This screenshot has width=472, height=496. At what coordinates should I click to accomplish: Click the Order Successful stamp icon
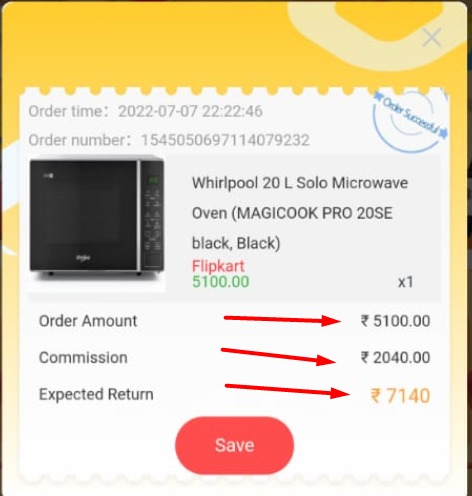[x=410, y=121]
